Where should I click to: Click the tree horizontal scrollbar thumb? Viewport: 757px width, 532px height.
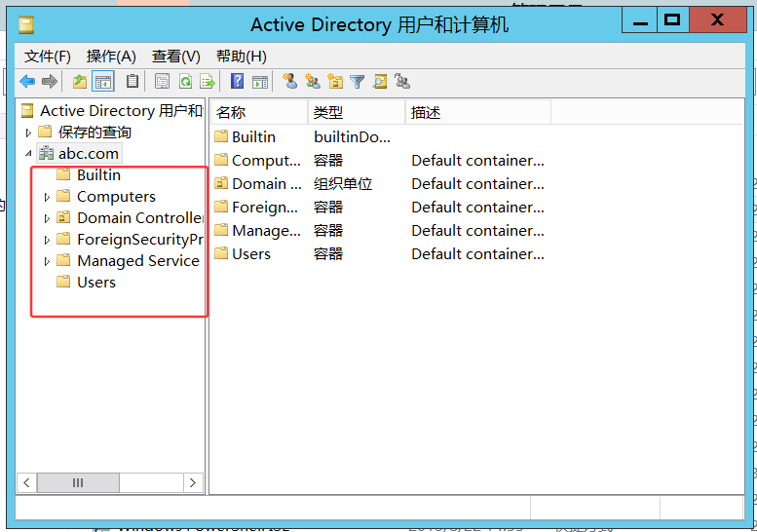coord(78,482)
